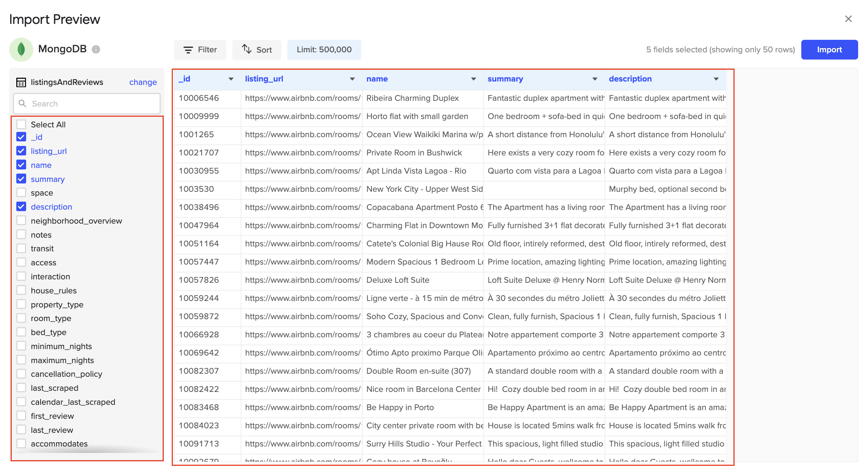
Task: Click the Sort arrows icon
Action: [x=247, y=49]
